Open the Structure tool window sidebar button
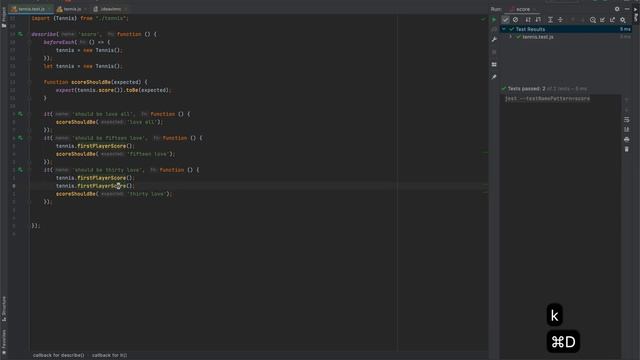 tap(4, 309)
